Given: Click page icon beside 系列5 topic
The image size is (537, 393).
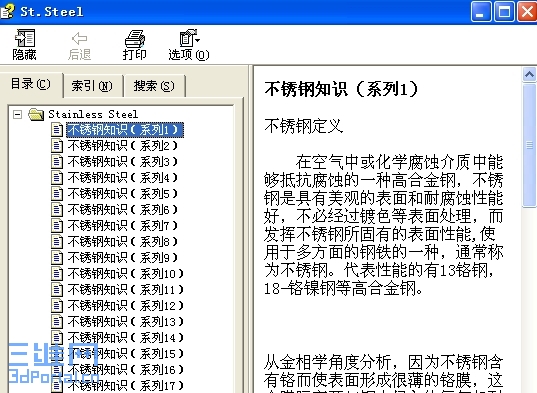Looking at the screenshot, I should click(x=57, y=194).
